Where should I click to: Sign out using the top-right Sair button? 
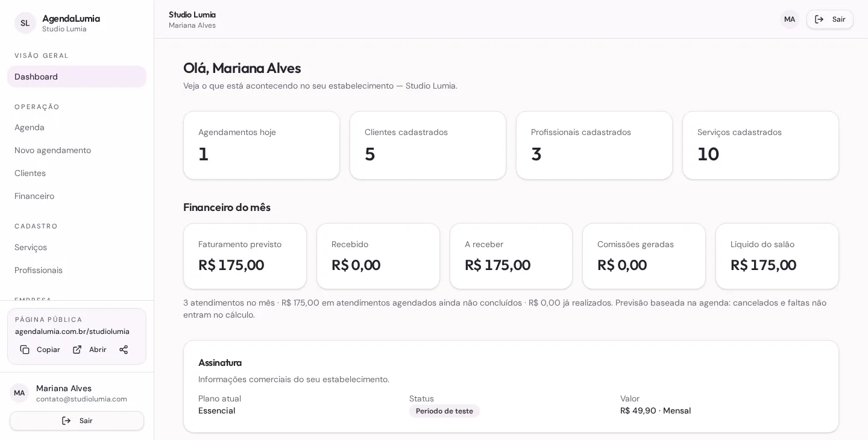(830, 19)
